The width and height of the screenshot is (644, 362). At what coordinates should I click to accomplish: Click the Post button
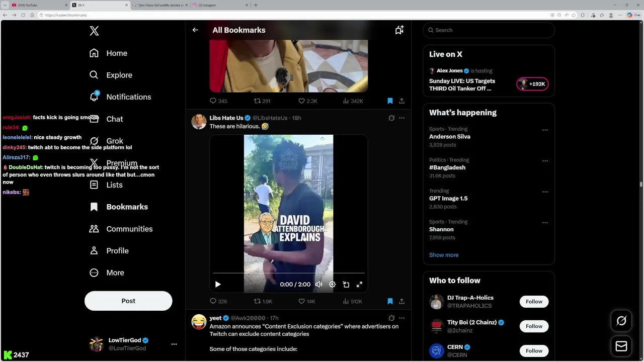(x=128, y=301)
